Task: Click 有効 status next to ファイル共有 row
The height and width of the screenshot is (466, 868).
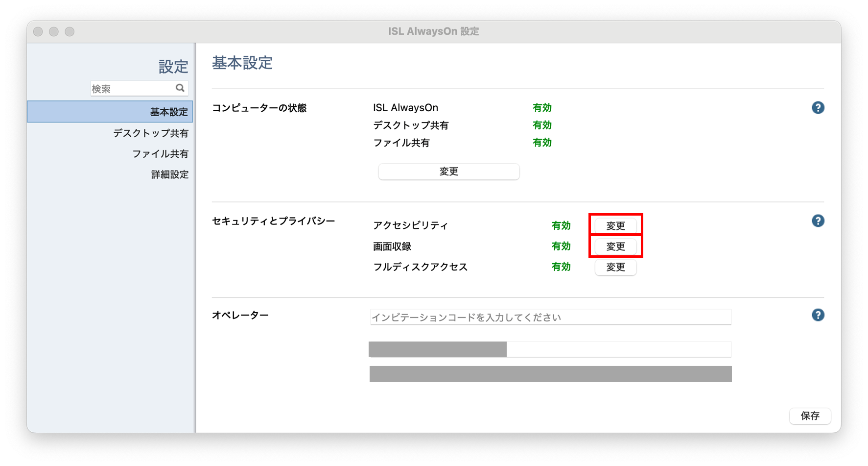Action: coord(542,143)
